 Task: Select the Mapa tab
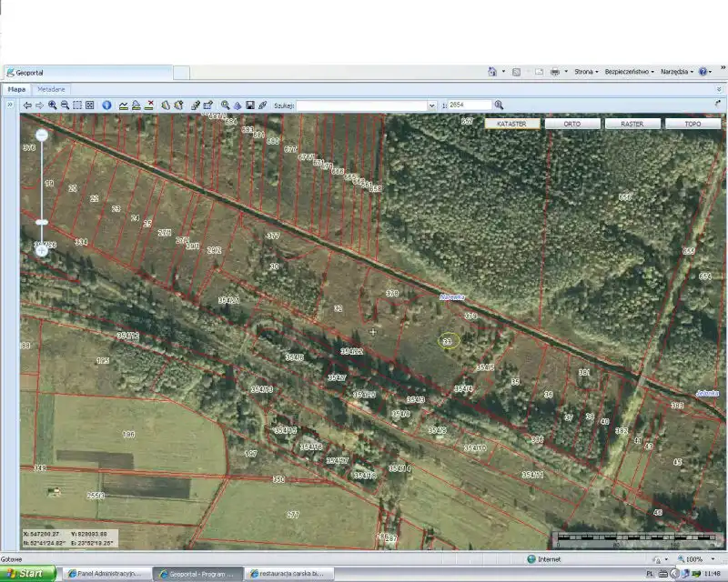click(17, 90)
